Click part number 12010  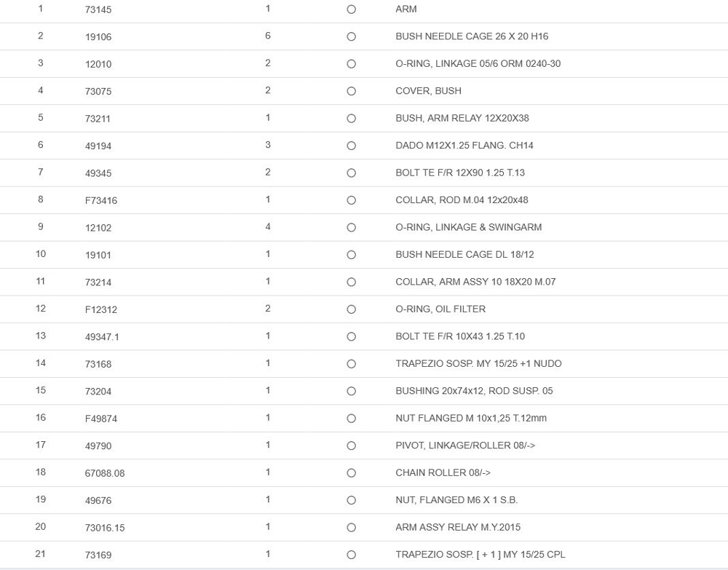pyautogui.click(x=98, y=64)
